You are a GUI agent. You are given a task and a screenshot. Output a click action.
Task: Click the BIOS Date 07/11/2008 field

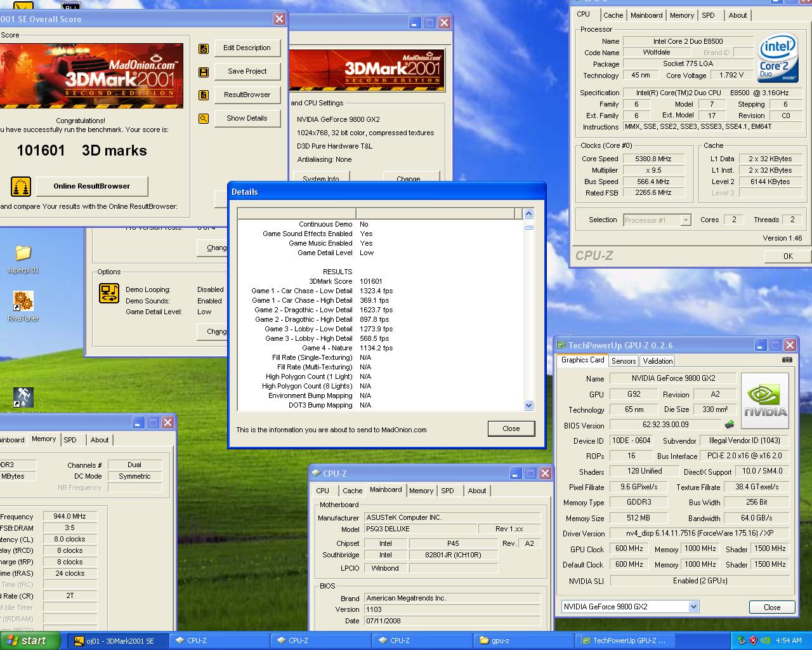tap(452, 621)
